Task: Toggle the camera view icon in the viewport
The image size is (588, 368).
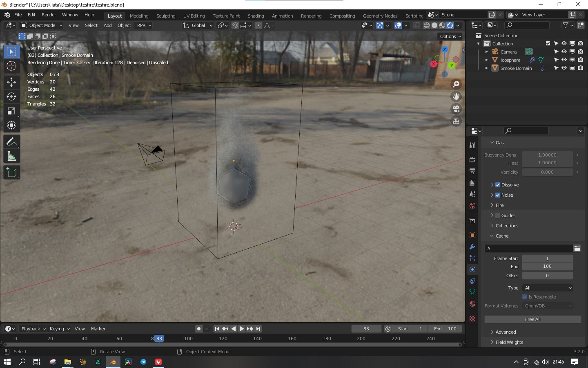Action: click(x=456, y=109)
